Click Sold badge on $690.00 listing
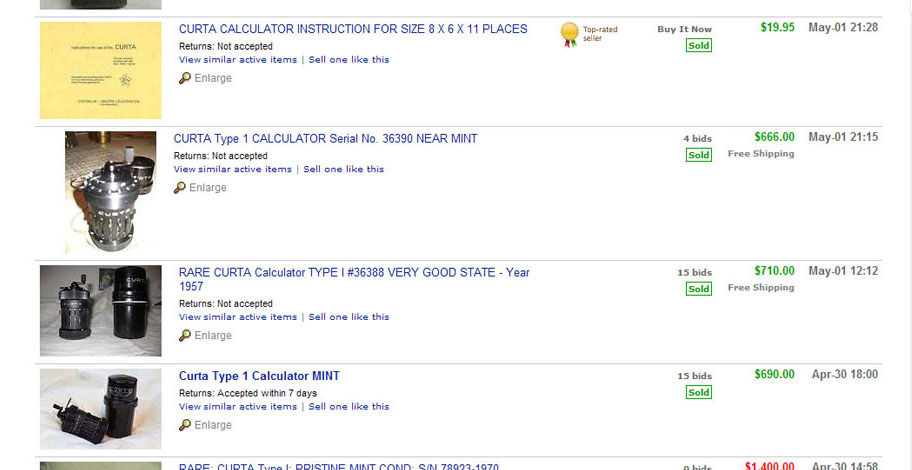The width and height of the screenshot is (912, 470). tap(698, 393)
